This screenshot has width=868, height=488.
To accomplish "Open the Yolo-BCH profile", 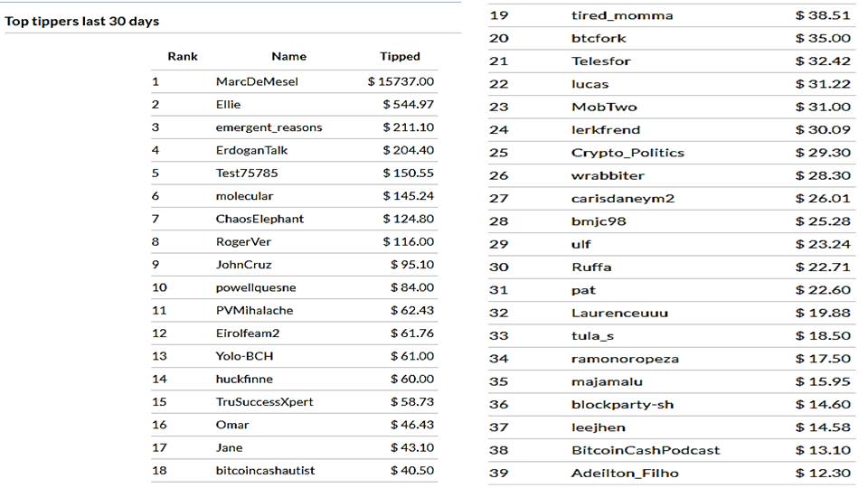I will point(245,356).
